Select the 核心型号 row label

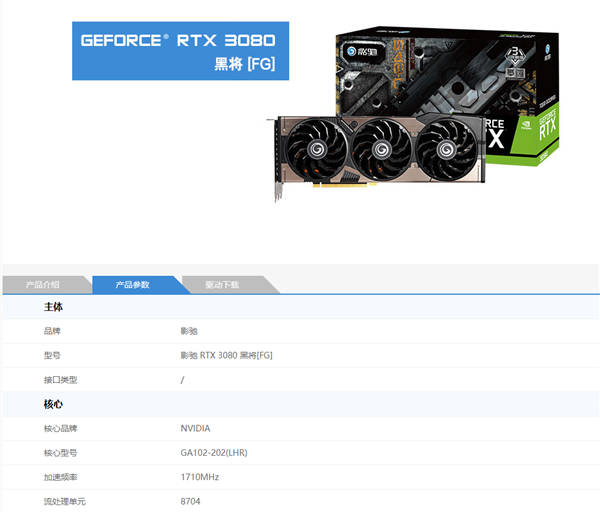click(60, 453)
